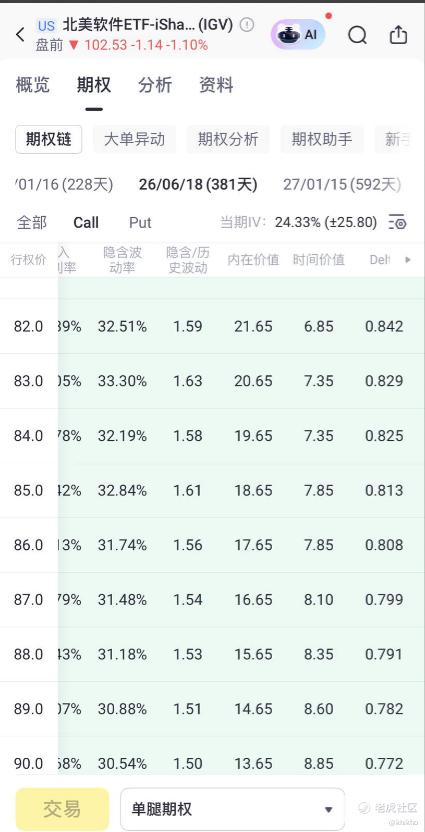Open the 大单异动 section
Image resolution: width=425 pixels, height=832 pixels.
pos(134,140)
